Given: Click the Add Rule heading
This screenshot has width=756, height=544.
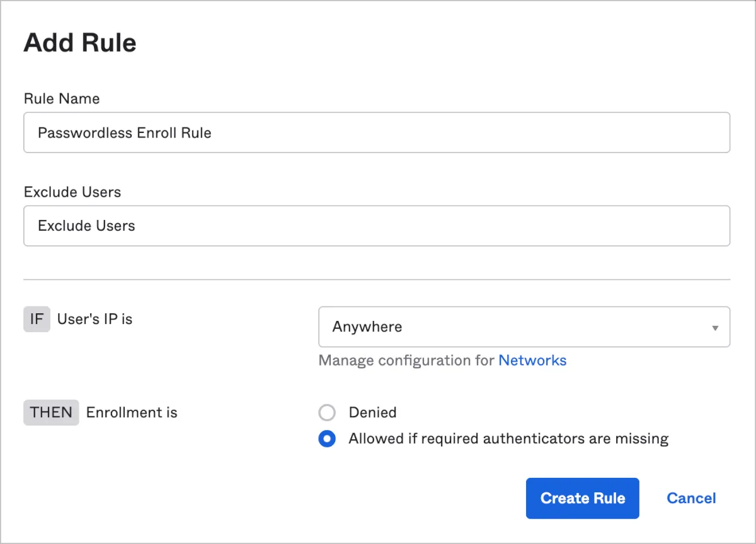Looking at the screenshot, I should tap(80, 43).
